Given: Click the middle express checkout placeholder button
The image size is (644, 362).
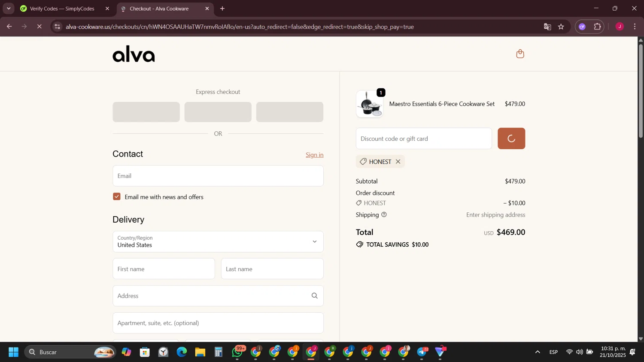Looking at the screenshot, I should click(x=218, y=112).
